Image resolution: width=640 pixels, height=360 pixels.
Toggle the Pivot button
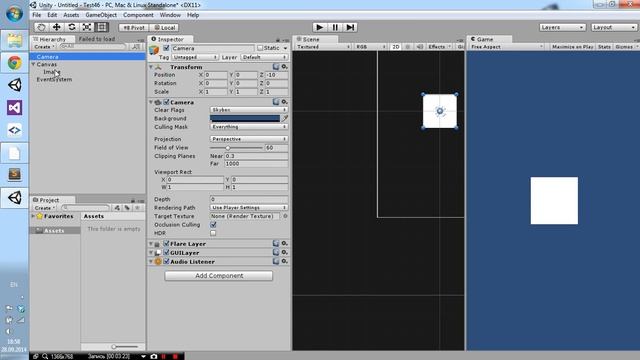tap(134, 28)
